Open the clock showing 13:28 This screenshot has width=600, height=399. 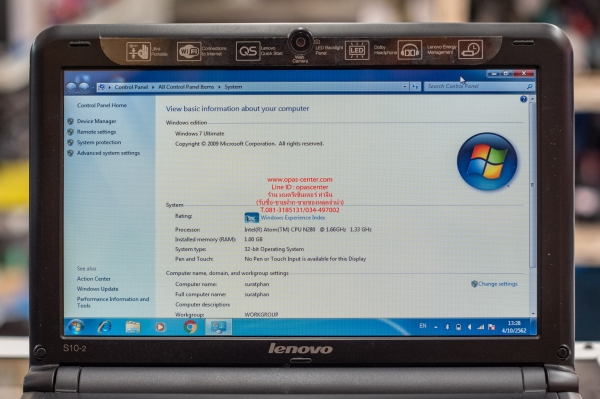514,327
